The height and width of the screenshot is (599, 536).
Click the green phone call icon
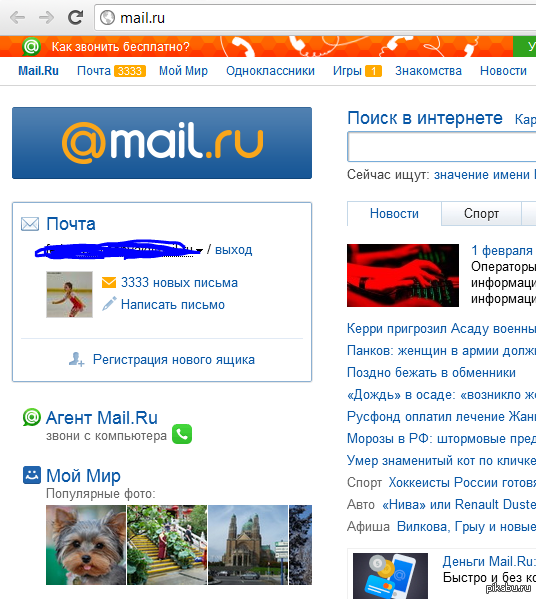pyautogui.click(x=182, y=434)
